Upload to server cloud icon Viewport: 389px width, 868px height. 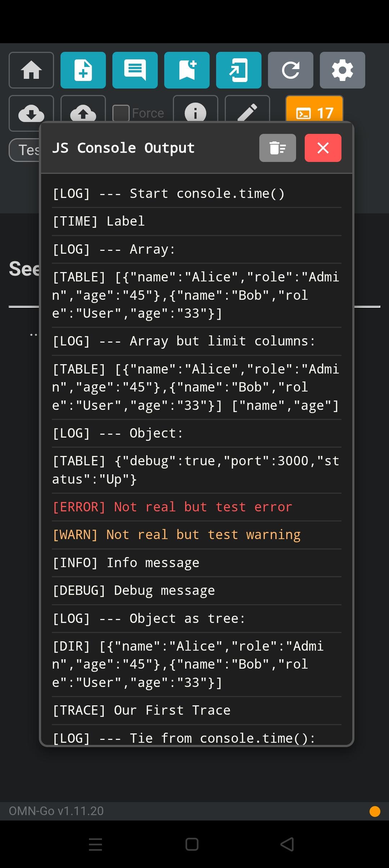point(83,109)
